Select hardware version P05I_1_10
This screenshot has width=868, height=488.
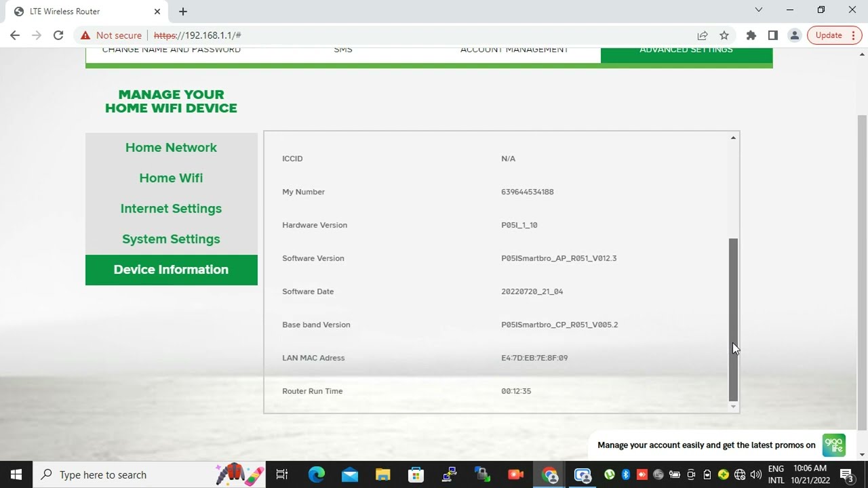tap(519, 225)
